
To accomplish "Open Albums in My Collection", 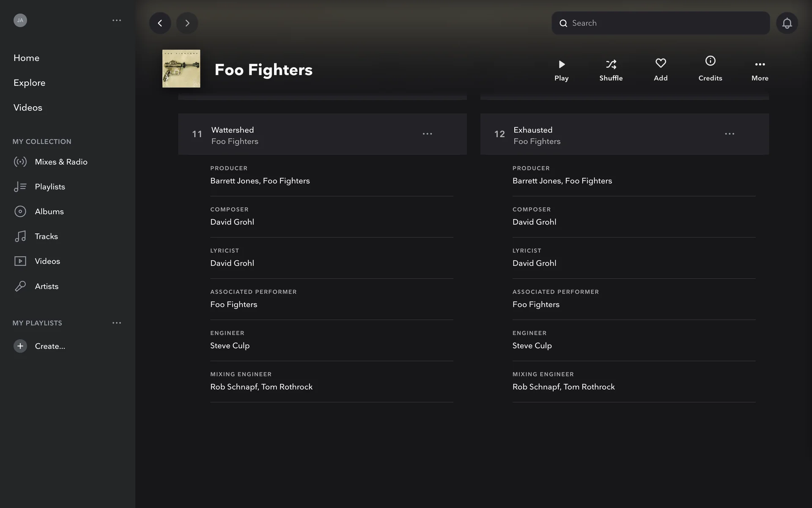I will (49, 212).
